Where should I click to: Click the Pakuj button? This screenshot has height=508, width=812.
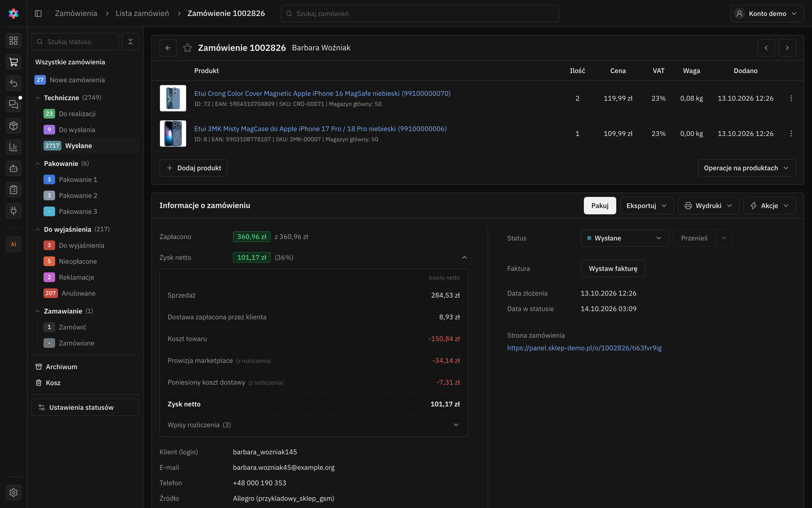pyautogui.click(x=600, y=206)
